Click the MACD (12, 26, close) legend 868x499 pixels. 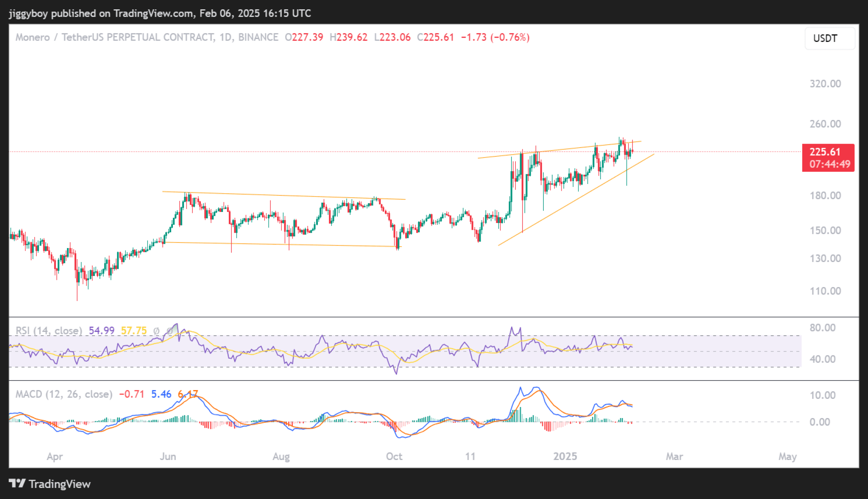64,394
